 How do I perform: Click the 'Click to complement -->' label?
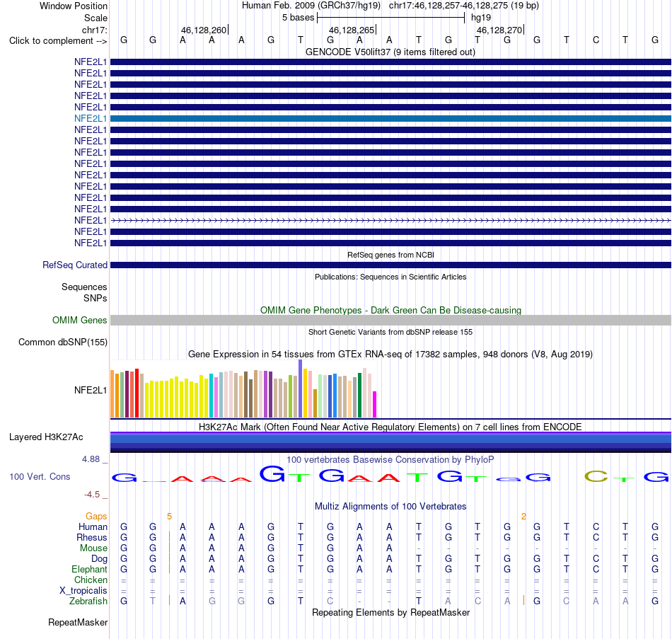58,41
